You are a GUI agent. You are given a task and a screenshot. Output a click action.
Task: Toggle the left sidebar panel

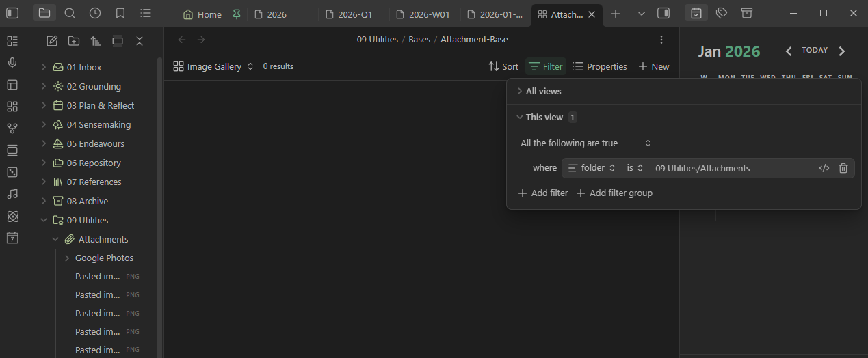coord(12,13)
